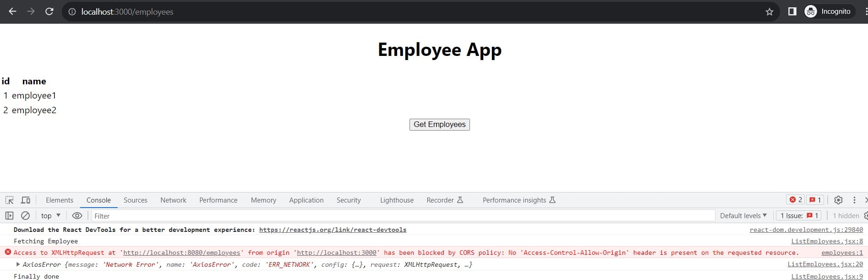Switch to the Elements tab

(60, 200)
